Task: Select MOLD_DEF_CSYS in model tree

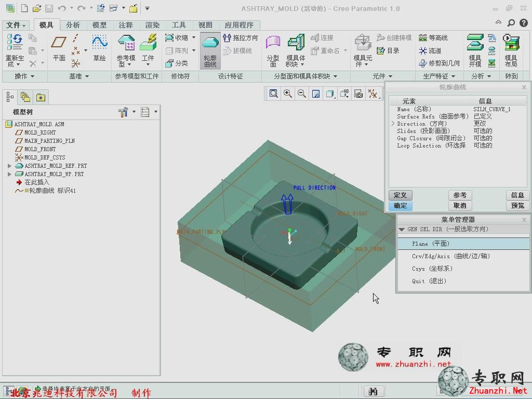Action: pos(41,157)
